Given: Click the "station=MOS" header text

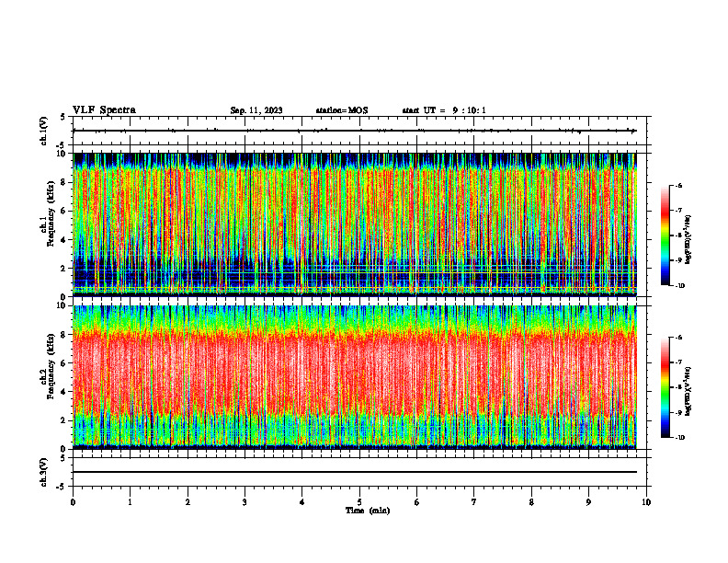Looking at the screenshot, I should [342, 110].
